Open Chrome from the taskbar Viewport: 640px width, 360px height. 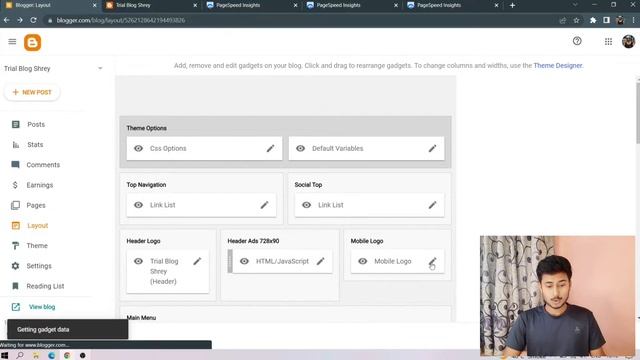point(67,356)
